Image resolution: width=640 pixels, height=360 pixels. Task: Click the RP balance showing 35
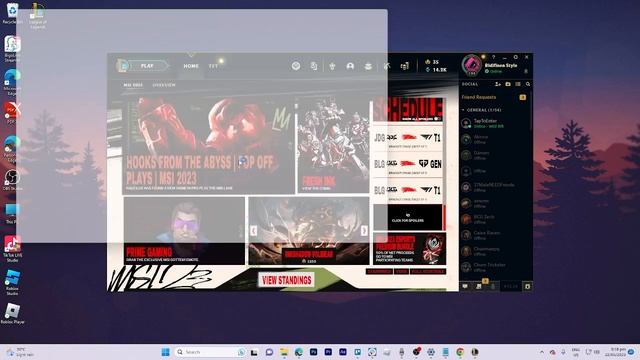point(432,62)
